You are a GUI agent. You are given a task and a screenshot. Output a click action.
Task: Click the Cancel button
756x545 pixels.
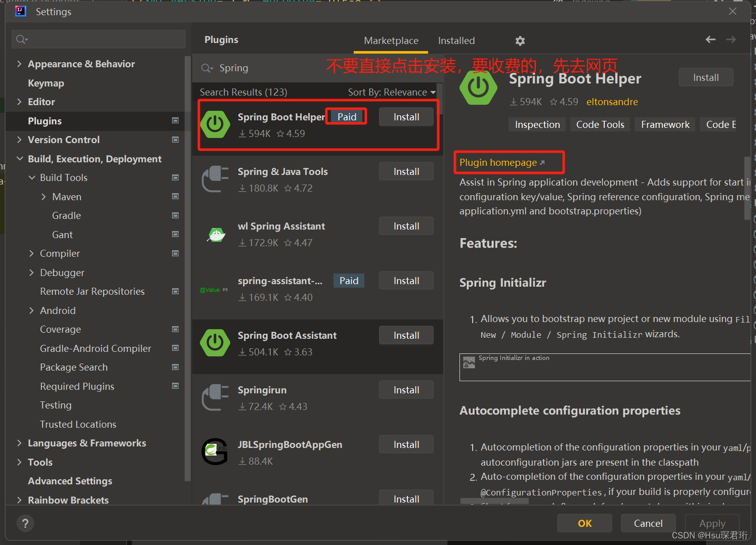click(648, 523)
